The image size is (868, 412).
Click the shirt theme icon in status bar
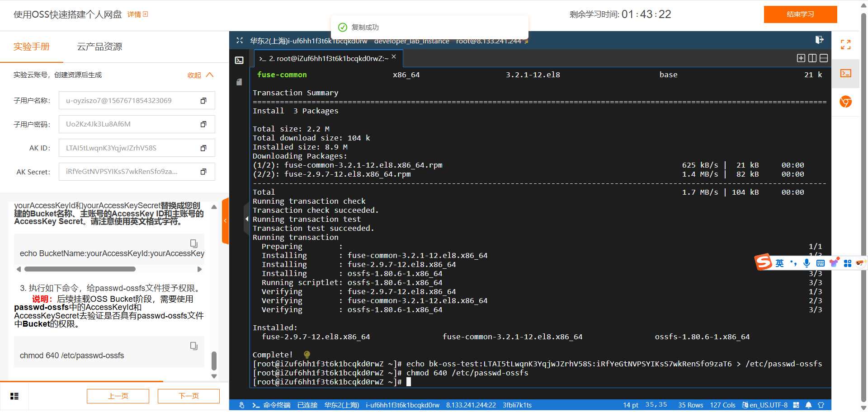(x=821, y=405)
